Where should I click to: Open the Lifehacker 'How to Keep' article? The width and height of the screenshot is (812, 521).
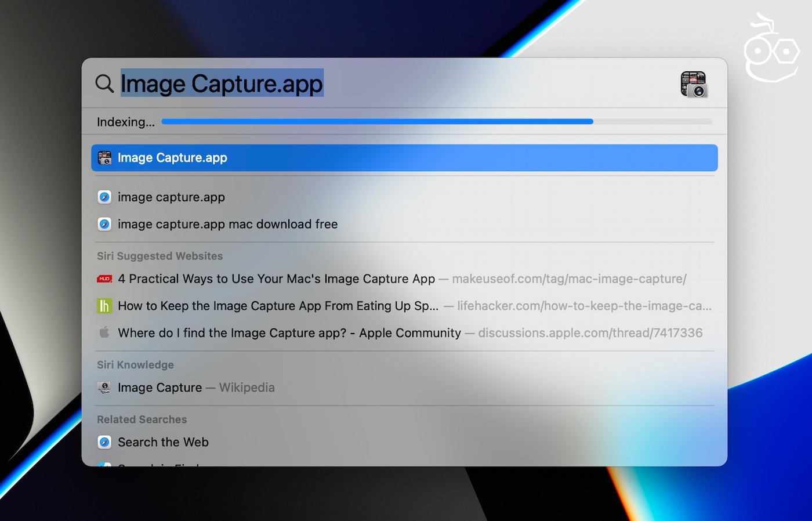coord(278,306)
